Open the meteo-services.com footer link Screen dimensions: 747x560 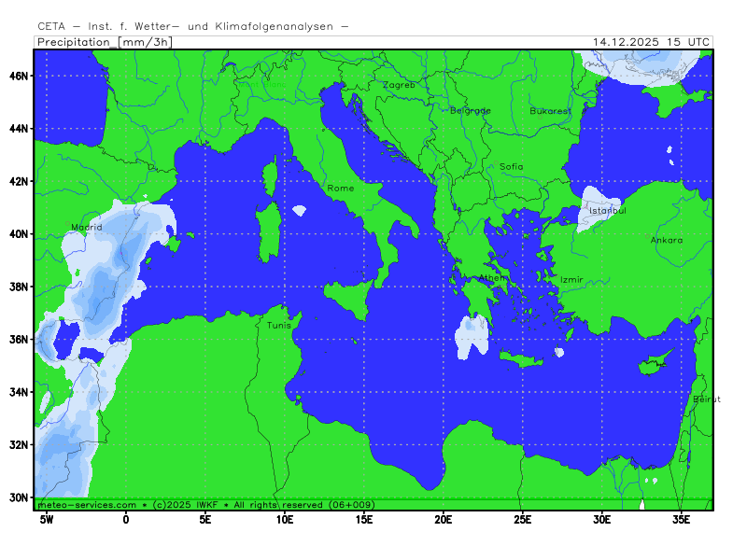pos(87,504)
